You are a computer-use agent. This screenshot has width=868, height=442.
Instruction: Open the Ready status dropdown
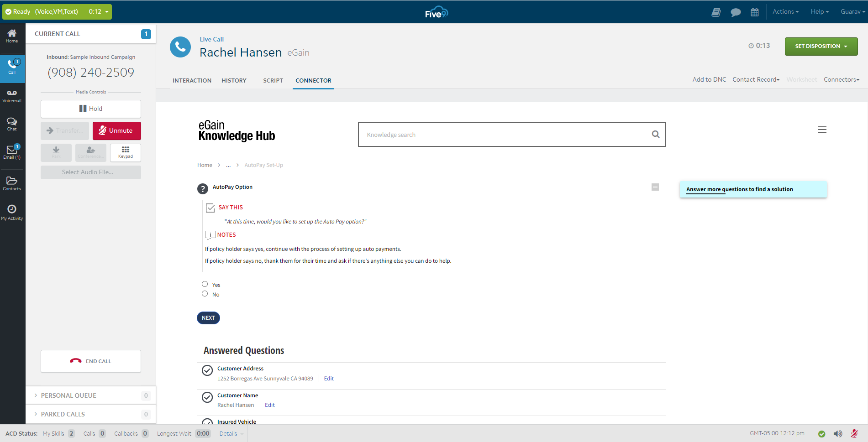107,11
